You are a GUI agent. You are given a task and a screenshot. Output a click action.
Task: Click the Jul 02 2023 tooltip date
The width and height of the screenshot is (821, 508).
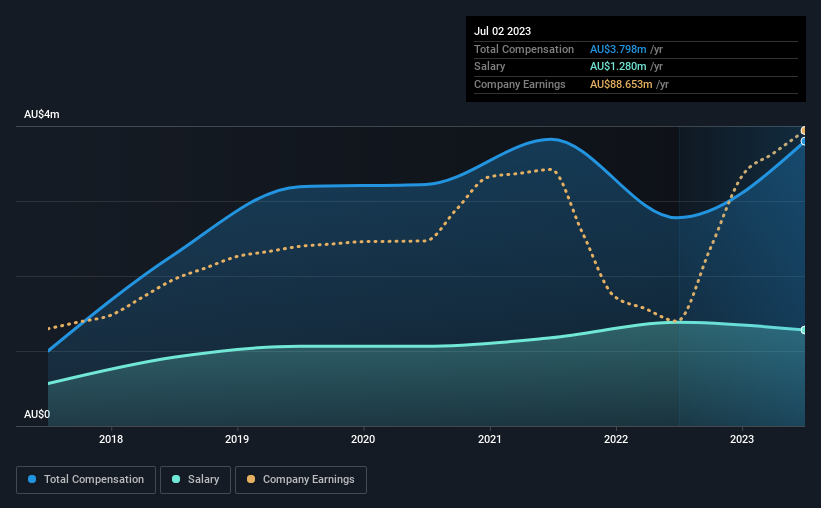pos(503,31)
